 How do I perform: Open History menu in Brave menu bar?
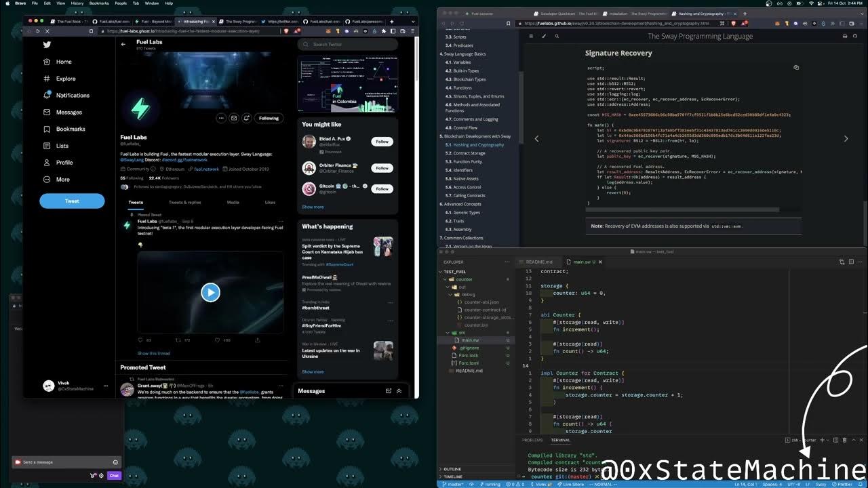(77, 3)
